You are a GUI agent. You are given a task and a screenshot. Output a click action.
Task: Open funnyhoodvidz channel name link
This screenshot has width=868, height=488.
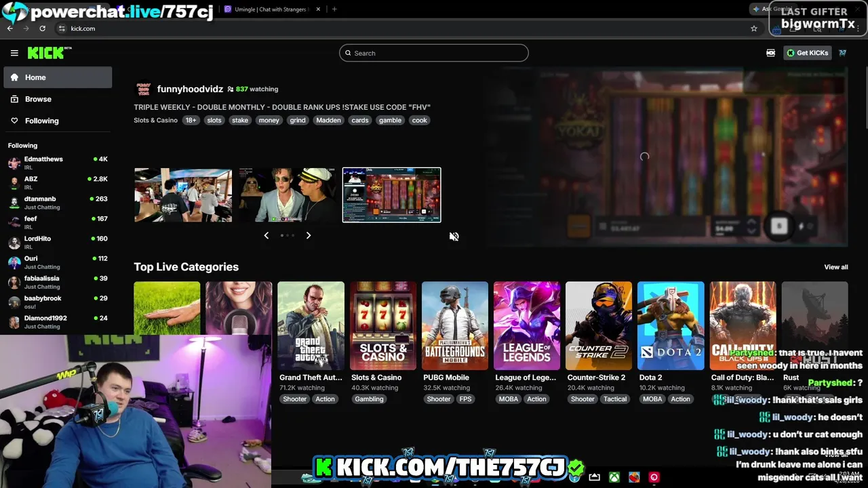point(190,89)
